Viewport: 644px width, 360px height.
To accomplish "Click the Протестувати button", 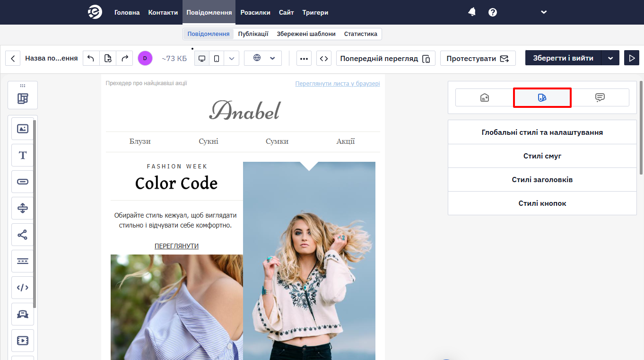I will point(478,58).
